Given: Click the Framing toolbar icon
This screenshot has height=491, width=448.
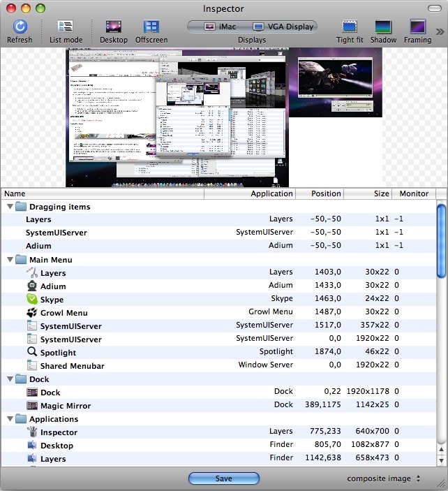Looking at the screenshot, I should coord(418,27).
